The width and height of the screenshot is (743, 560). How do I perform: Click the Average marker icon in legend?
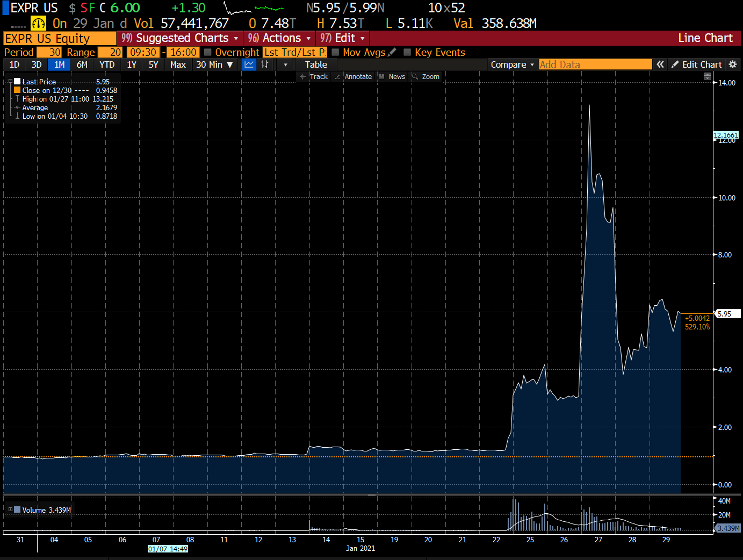click(17, 107)
